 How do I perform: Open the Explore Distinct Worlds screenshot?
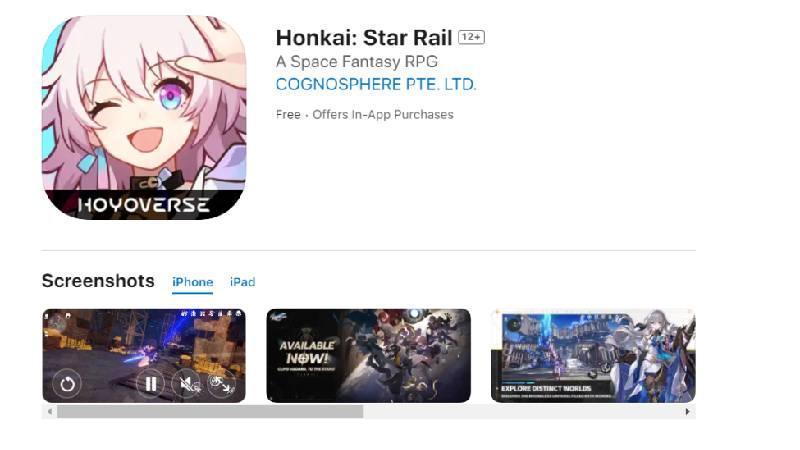pos(593,356)
